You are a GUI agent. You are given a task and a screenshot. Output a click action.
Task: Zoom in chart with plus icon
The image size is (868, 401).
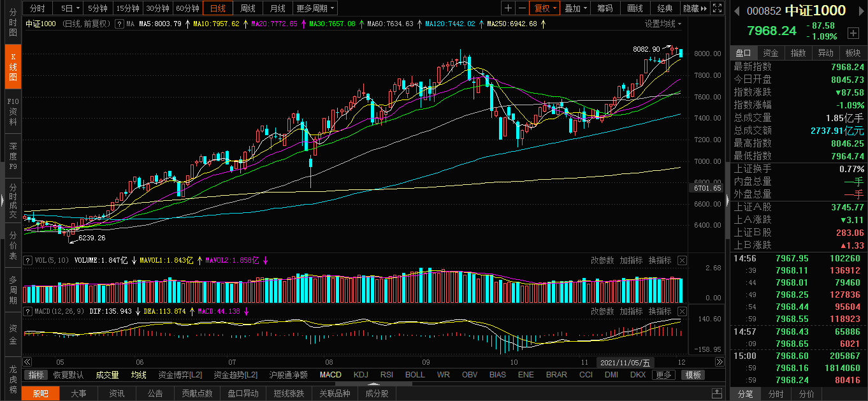[508, 8]
